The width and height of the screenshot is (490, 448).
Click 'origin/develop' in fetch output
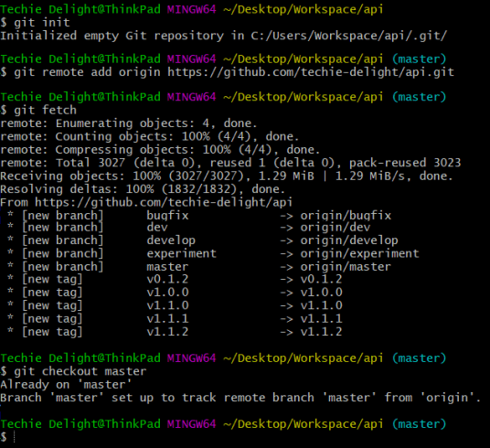pyautogui.click(x=349, y=240)
